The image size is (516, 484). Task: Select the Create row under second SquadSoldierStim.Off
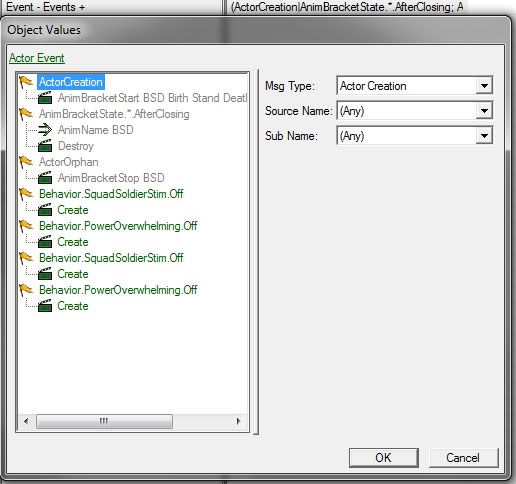coord(73,274)
